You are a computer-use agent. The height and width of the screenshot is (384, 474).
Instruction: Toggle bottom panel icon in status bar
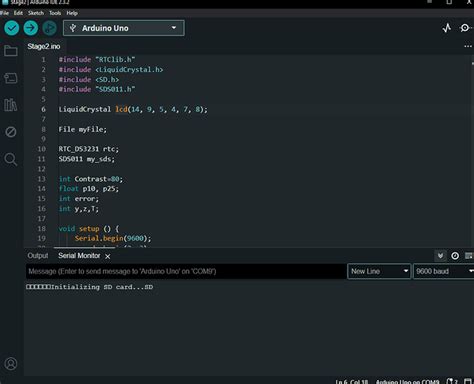468,381
